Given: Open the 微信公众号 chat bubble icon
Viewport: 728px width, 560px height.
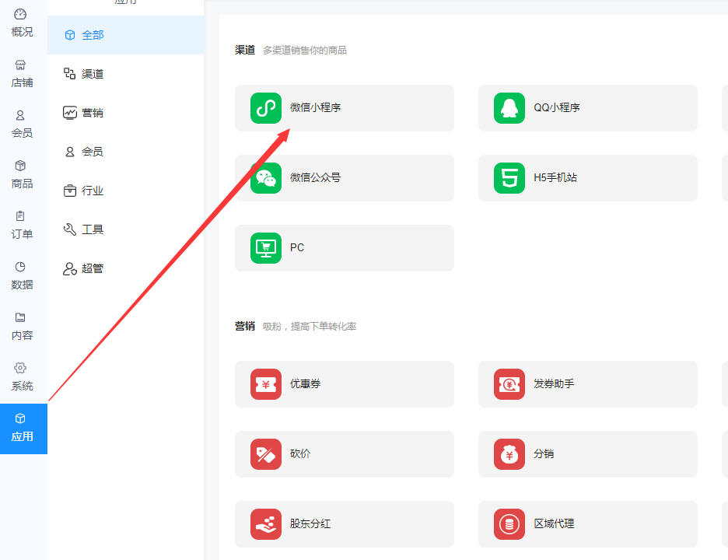Looking at the screenshot, I should [265, 178].
